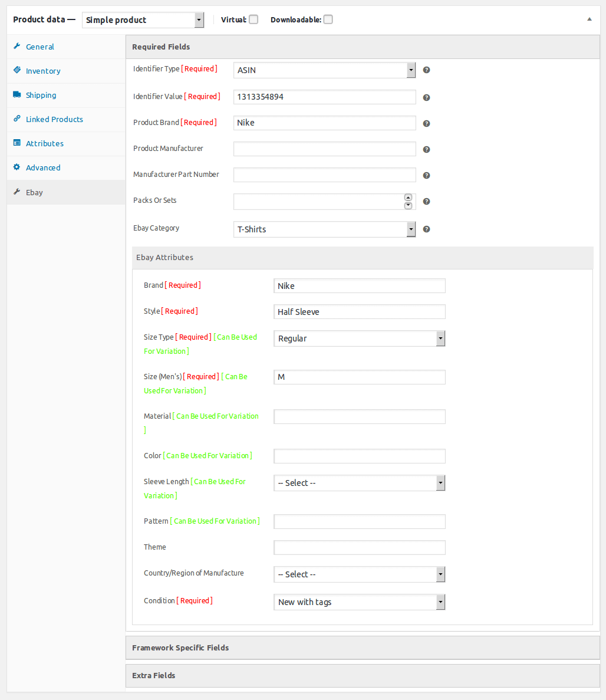
Task: Open the Ebay Category T-Shirts dropdown
Action: coord(324,229)
